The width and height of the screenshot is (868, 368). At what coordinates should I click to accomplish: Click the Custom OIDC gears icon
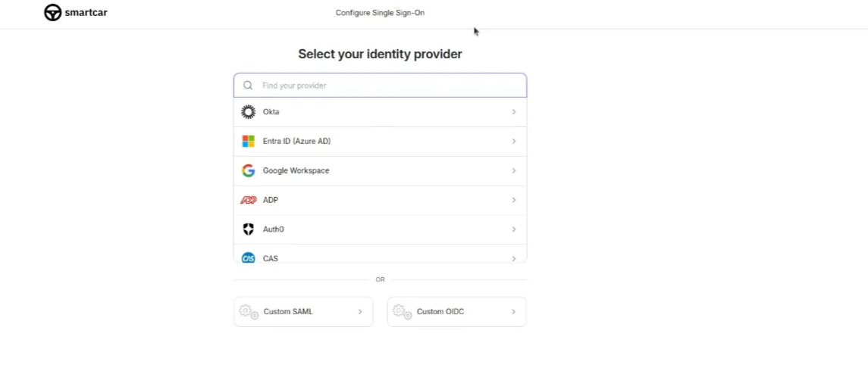pyautogui.click(x=403, y=312)
